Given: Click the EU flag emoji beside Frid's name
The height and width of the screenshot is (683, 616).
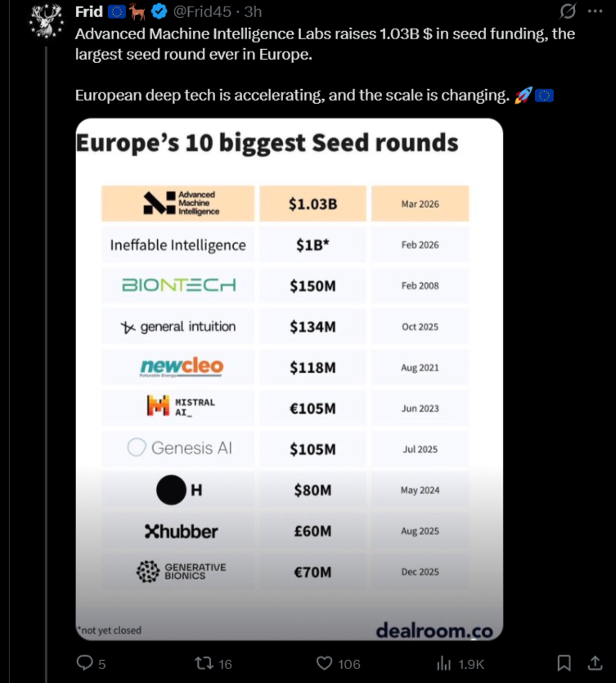Looking at the screenshot, I should (117, 11).
